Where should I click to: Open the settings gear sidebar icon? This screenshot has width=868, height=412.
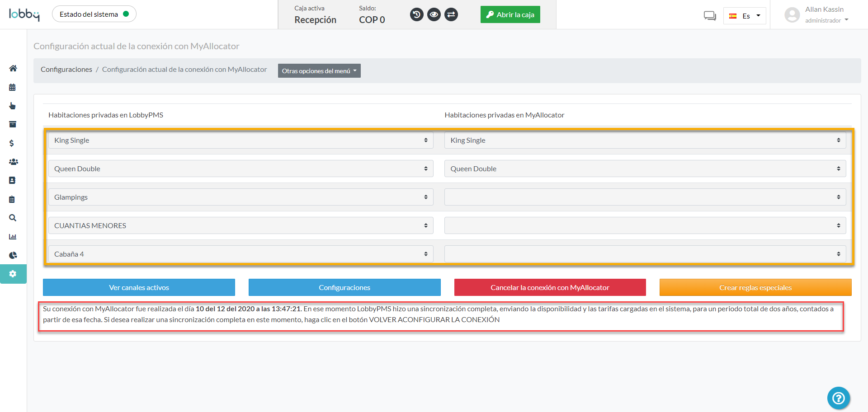pos(13,274)
